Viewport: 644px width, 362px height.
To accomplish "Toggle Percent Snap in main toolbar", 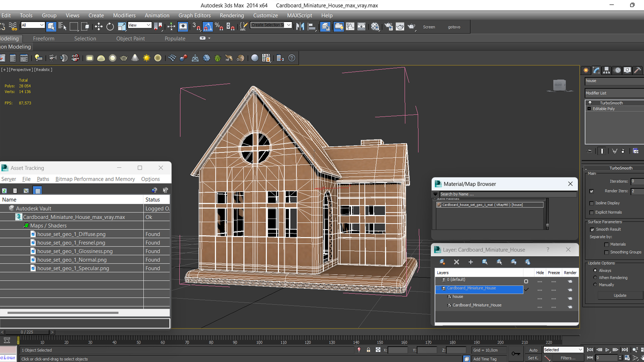I will coord(219,26).
